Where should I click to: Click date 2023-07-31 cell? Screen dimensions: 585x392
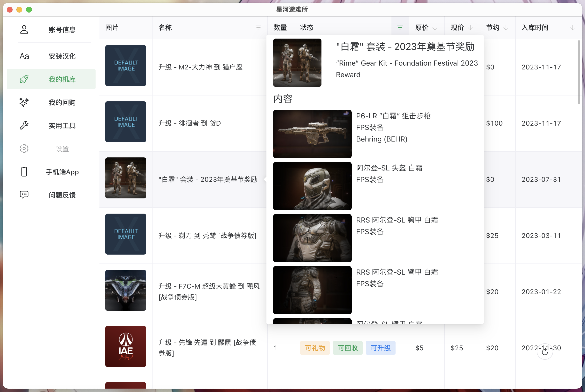coord(541,180)
